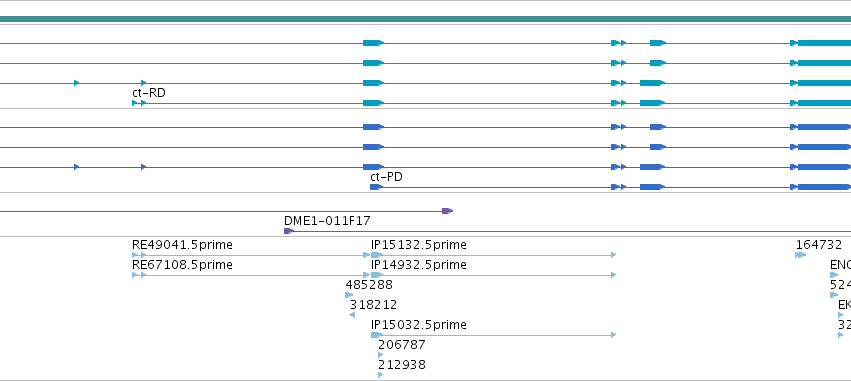Select the ct-RD transcript label
The image size is (851, 381).
pos(149,93)
